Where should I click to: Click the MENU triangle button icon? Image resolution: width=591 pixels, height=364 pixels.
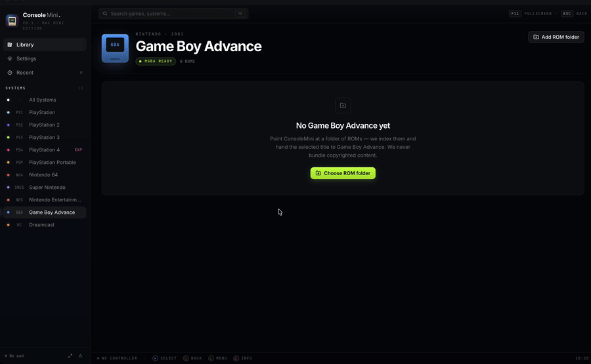click(x=211, y=358)
